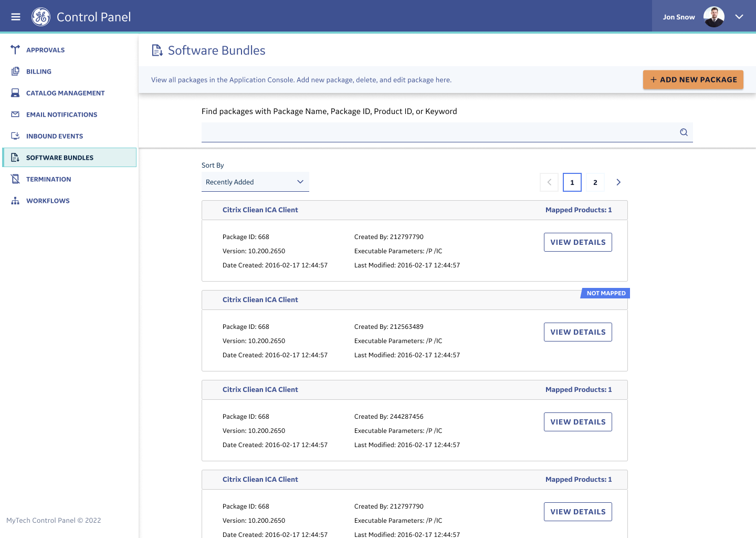Image resolution: width=756 pixels, height=538 pixels.
Task: Go to next page arrow
Action: (618, 182)
